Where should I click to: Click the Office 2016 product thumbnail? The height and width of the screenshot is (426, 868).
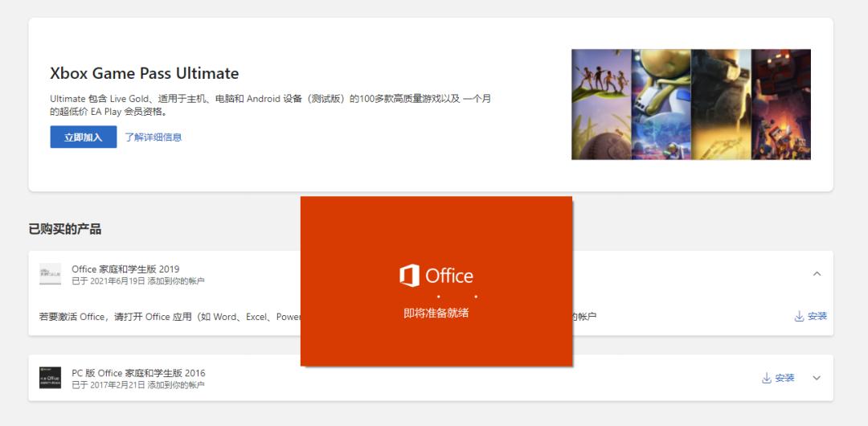coord(50,378)
